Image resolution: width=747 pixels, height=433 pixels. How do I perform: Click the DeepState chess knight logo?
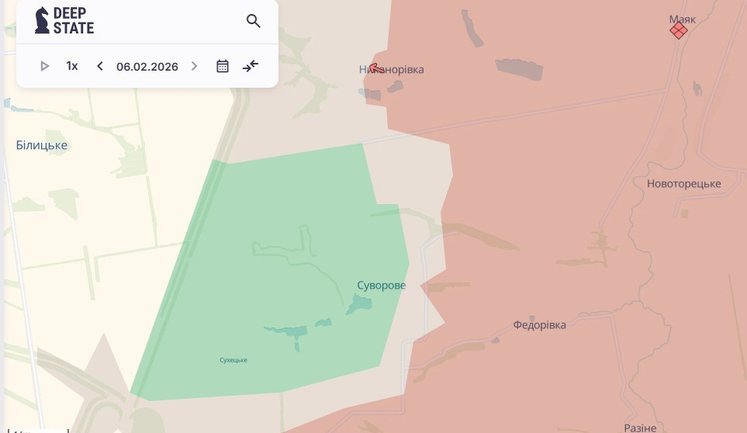pyautogui.click(x=41, y=20)
